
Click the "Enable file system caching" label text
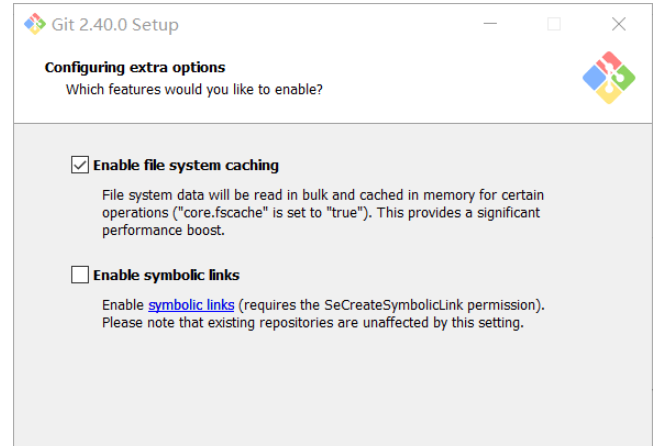(x=186, y=165)
